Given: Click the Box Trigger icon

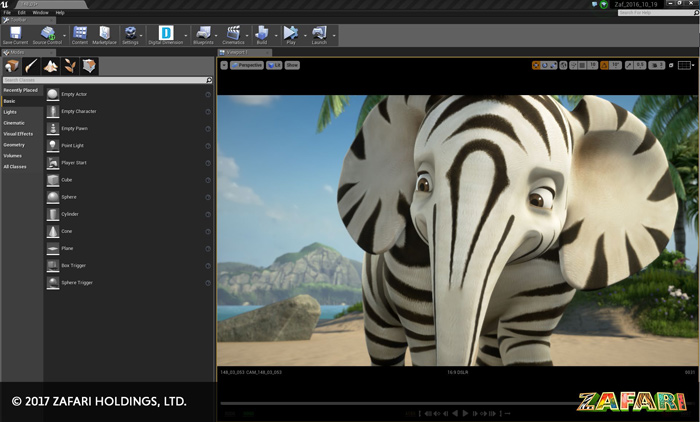Looking at the screenshot, I should (x=53, y=265).
